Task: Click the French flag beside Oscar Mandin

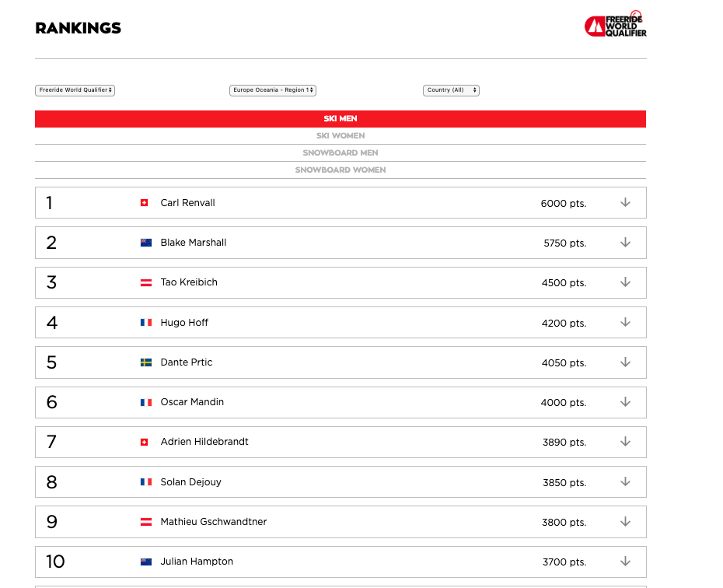Action: (x=145, y=402)
